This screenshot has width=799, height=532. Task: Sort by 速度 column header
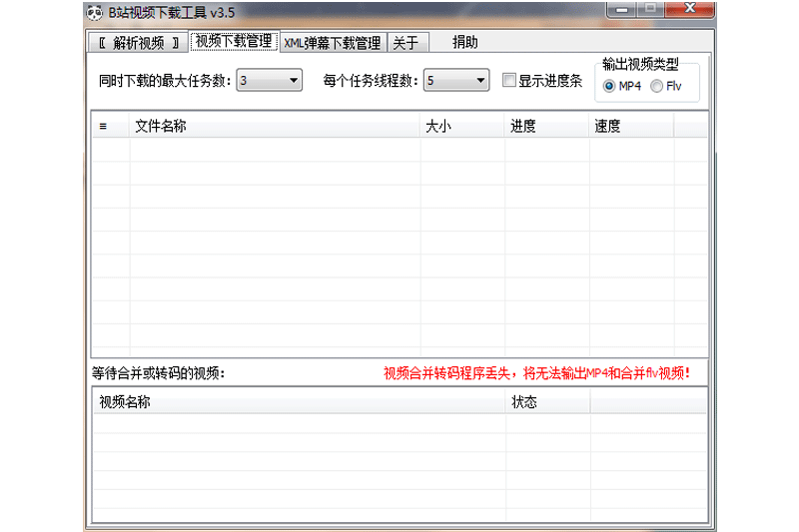coord(631,126)
